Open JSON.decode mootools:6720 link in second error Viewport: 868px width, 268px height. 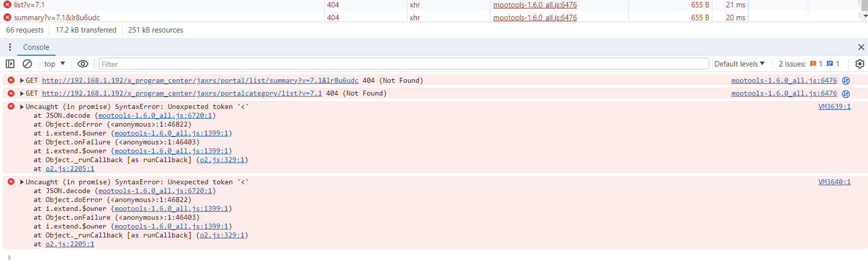click(x=155, y=191)
